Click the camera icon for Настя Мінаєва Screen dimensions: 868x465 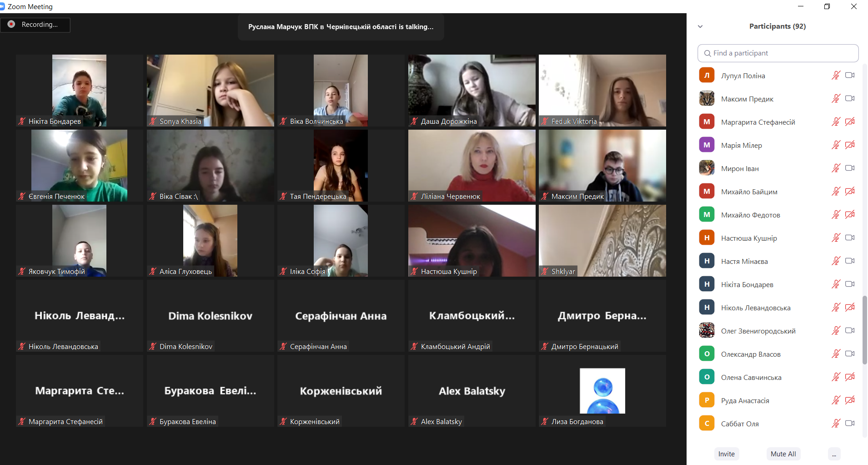pyautogui.click(x=850, y=261)
